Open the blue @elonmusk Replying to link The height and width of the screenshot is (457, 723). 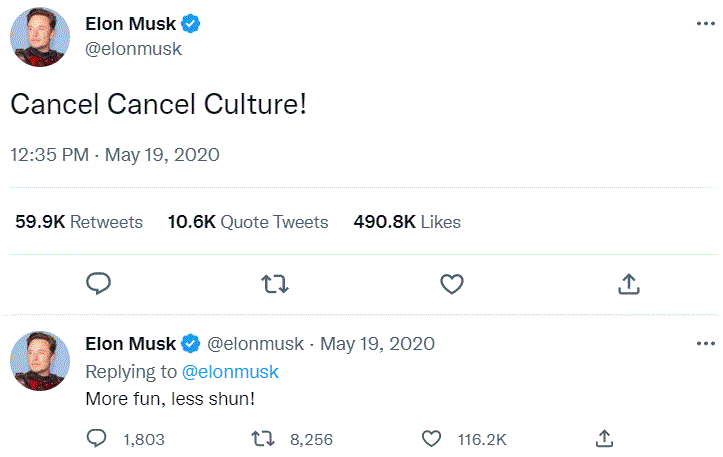tap(230, 372)
